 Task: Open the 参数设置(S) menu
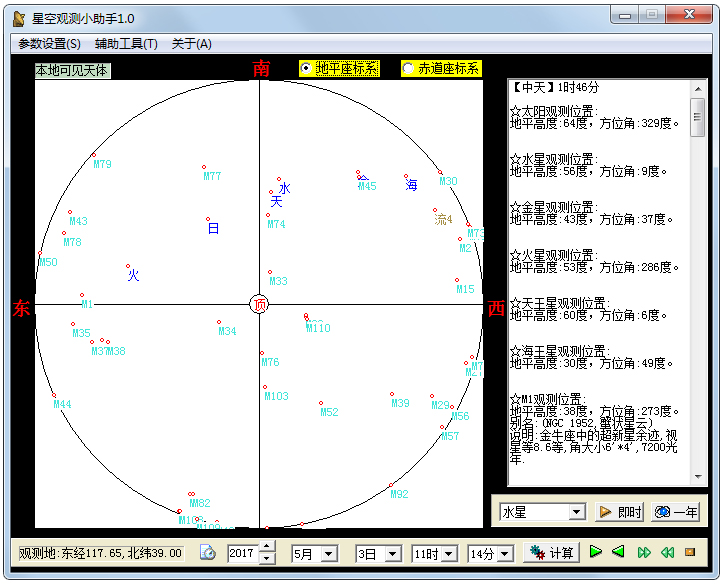point(49,44)
